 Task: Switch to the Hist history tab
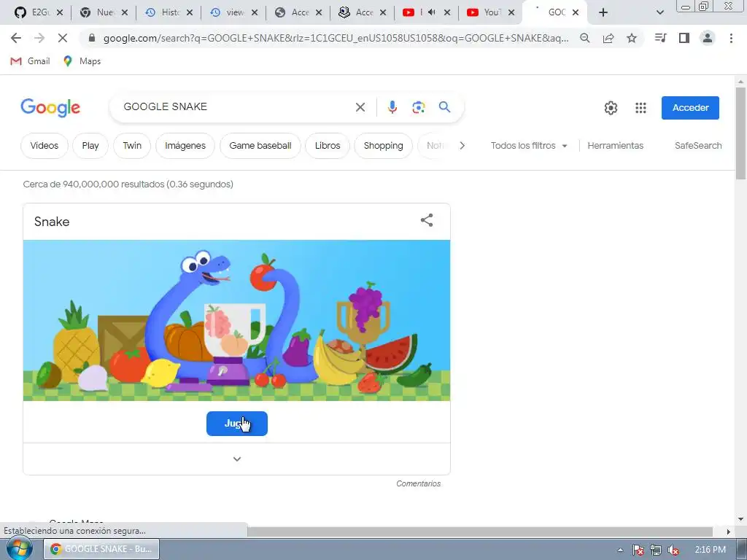click(169, 12)
